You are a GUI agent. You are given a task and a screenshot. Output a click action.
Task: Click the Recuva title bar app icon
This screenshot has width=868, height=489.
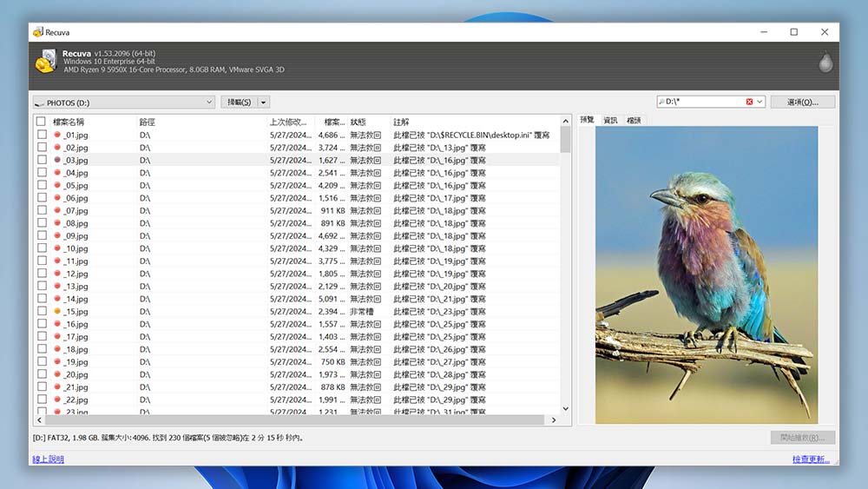tap(38, 32)
